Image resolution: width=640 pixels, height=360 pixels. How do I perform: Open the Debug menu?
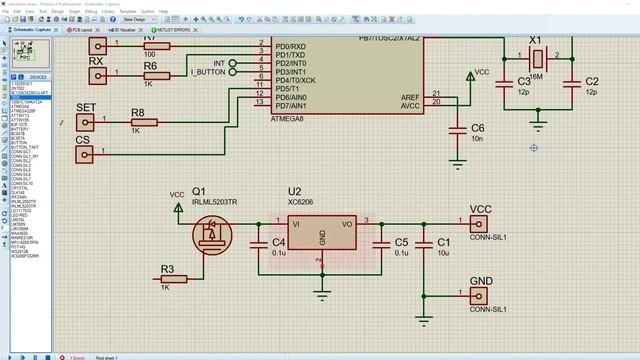click(91, 11)
